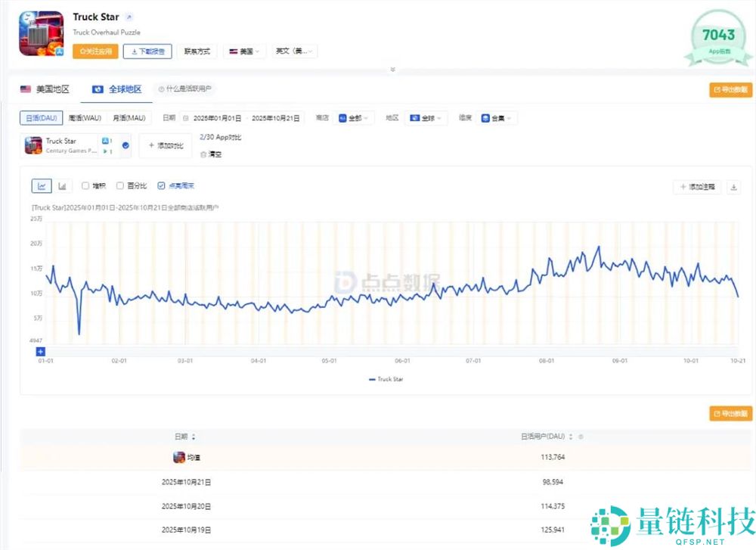756x550 pixels.
Task: Enable the 增积 checkbox
Action: click(86, 185)
